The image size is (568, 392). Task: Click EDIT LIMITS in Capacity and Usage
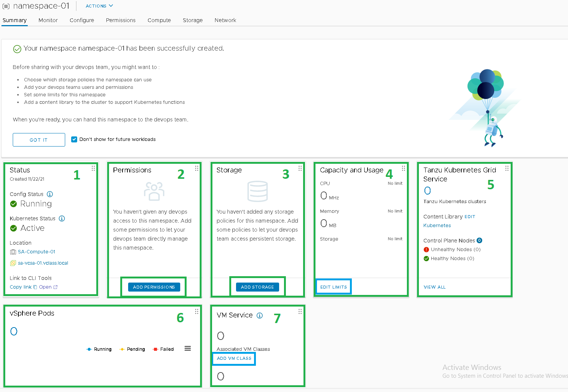333,287
